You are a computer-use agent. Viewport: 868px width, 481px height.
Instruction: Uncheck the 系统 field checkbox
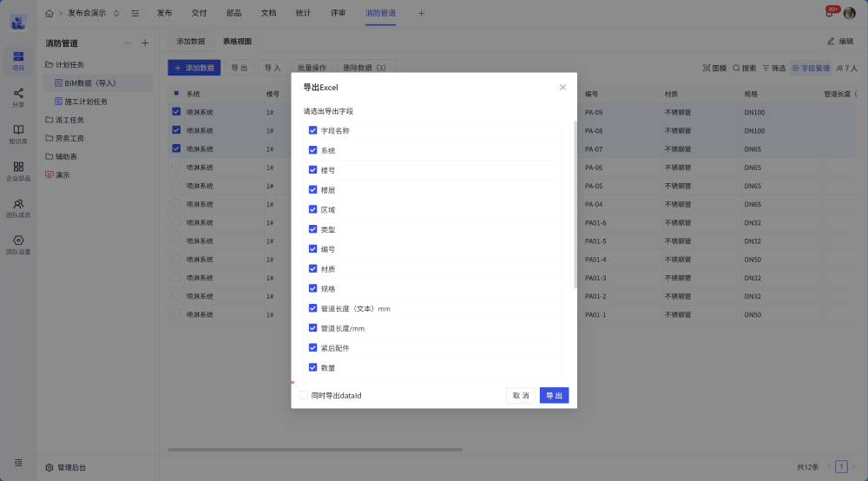(x=312, y=150)
